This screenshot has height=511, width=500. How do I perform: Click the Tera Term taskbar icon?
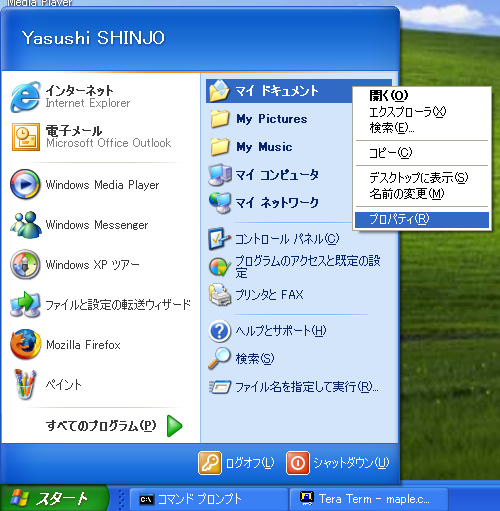(307, 498)
